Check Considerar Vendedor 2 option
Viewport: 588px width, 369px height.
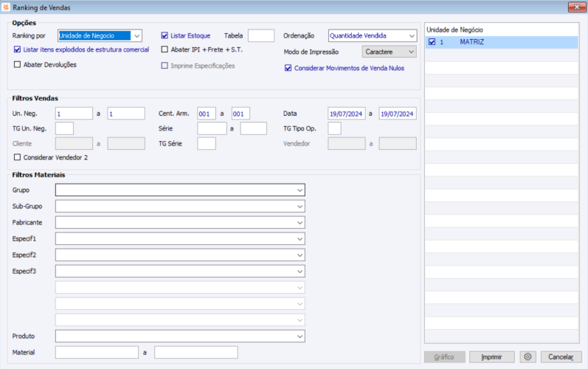[x=17, y=157]
